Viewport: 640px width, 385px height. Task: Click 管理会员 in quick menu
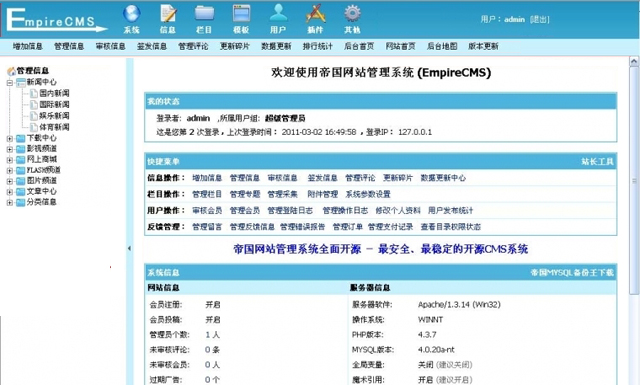[x=245, y=211]
